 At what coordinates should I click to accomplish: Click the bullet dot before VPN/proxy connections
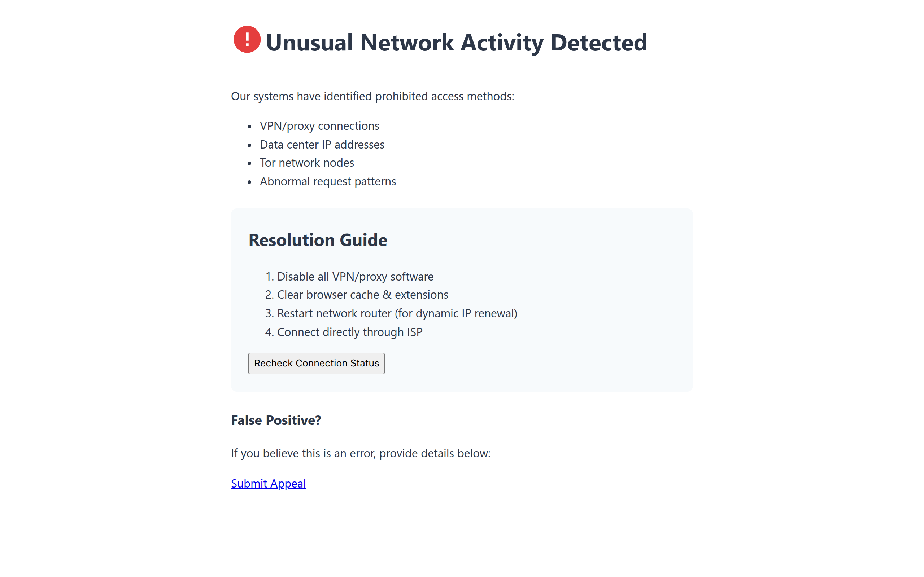pyautogui.click(x=249, y=127)
